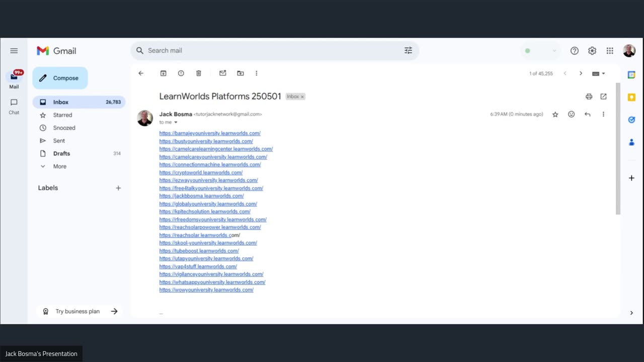Open Google Tasks side panel
The image size is (644, 362).
631,120
